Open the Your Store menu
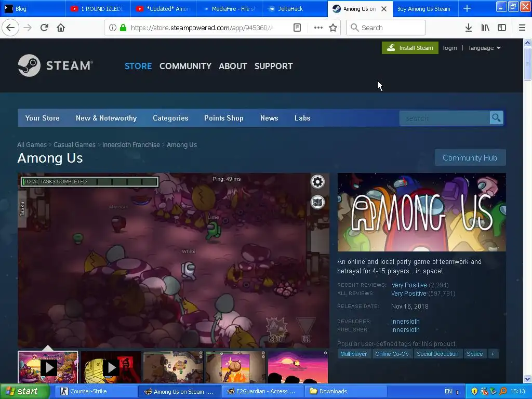The width and height of the screenshot is (532, 399). pos(43,118)
